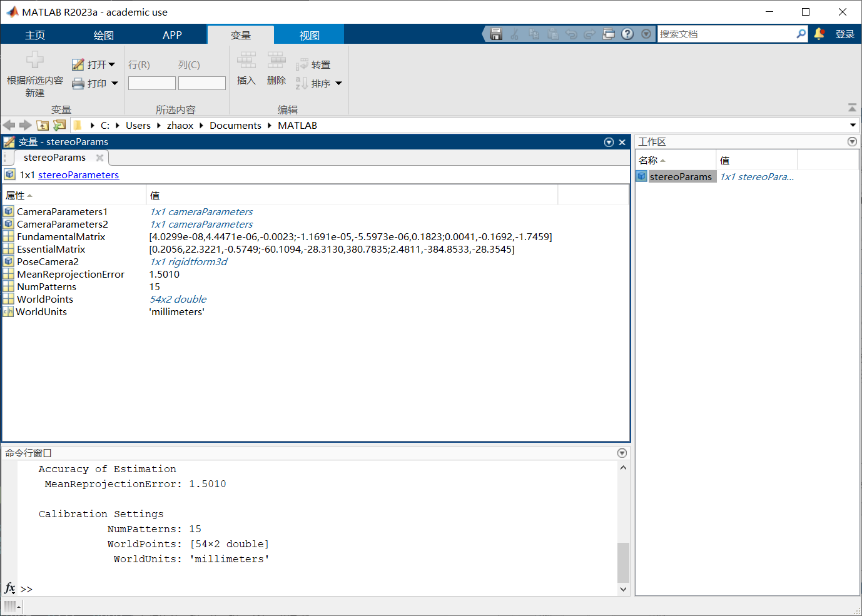
Task: Click the 转置 transpose button
Action: tap(313, 64)
